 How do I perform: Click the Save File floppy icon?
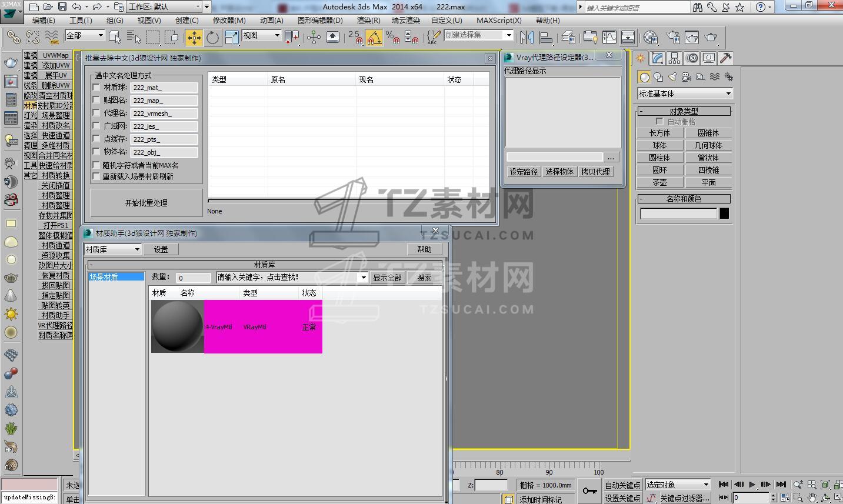(x=62, y=7)
